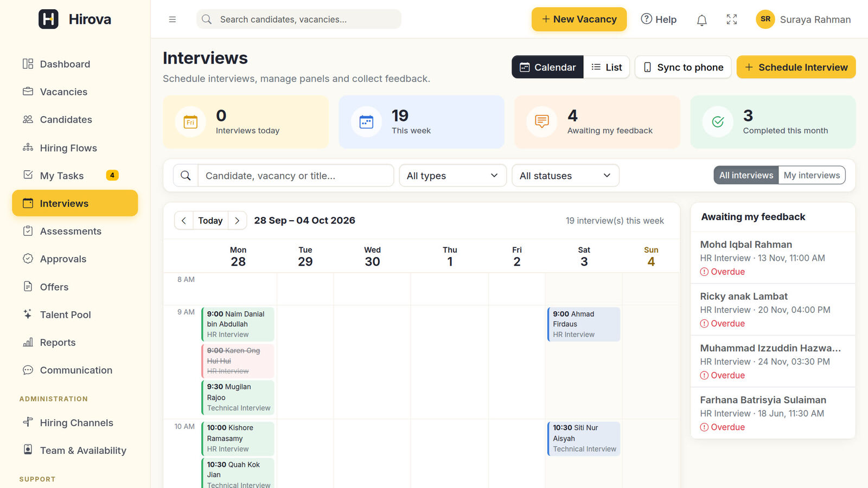868x488 pixels.
Task: Open 9:00 Ahmad Firdaus HR Interview
Action: 584,324
